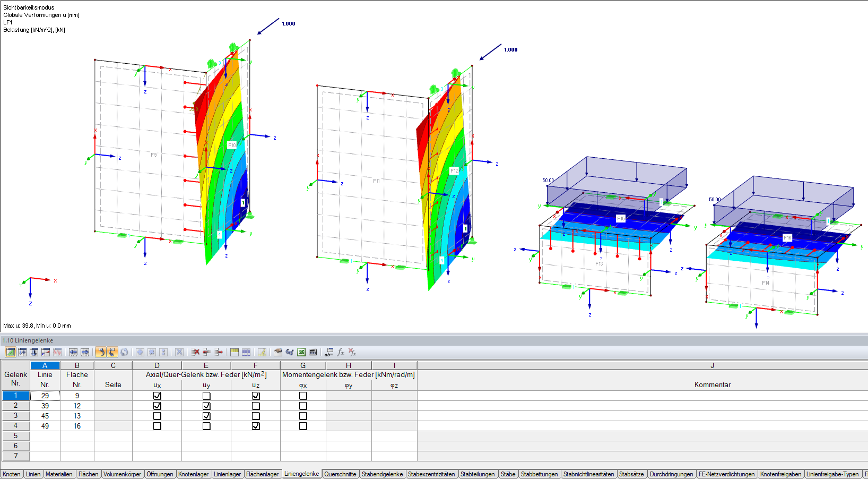
Task: Remove formula with the crossed fx icon
Action: [x=352, y=352]
